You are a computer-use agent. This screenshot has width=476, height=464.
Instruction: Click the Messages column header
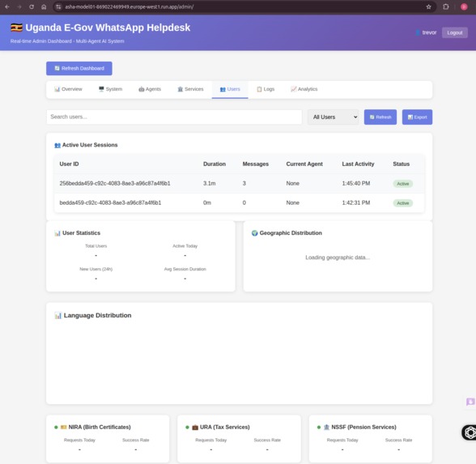pos(256,164)
